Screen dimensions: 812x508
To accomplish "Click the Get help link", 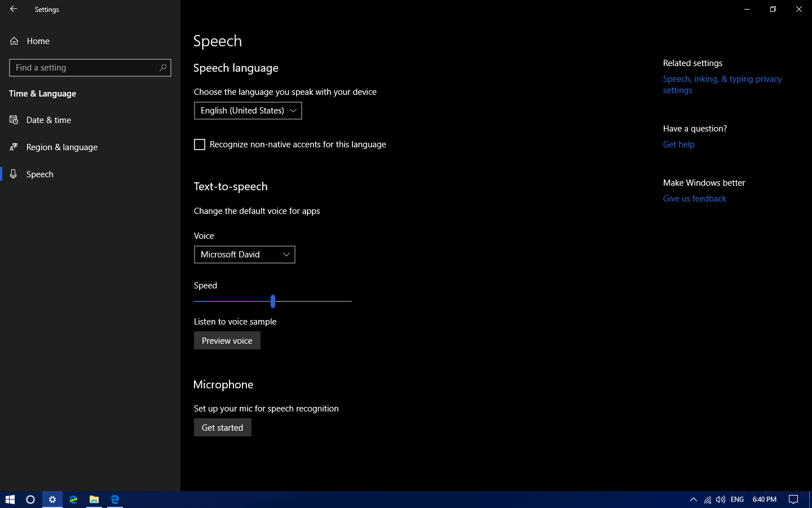I will [x=679, y=144].
